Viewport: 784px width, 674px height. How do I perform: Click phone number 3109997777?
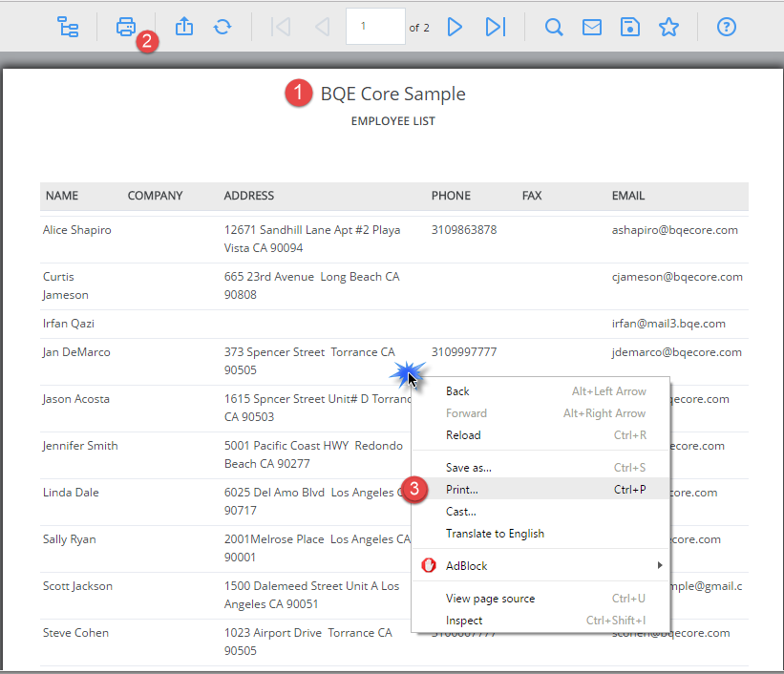pyautogui.click(x=464, y=352)
